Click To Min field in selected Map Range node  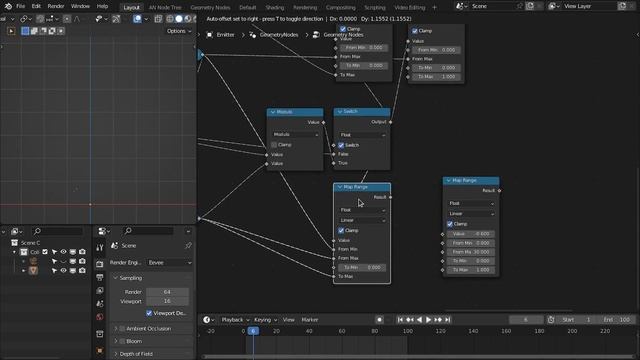pyautogui.click(x=362, y=268)
